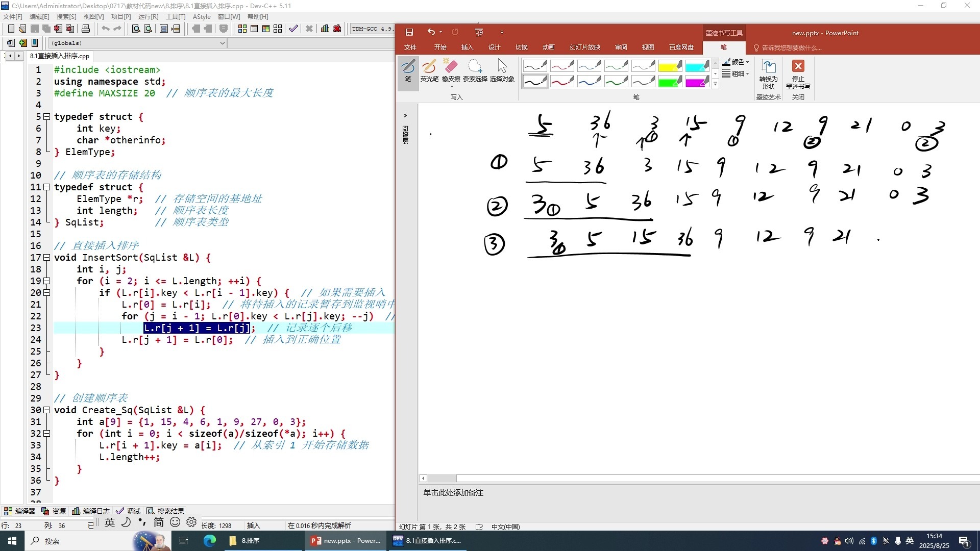Collapse the Create_Sq function fold marker
The image size is (980, 551).
(x=46, y=410)
